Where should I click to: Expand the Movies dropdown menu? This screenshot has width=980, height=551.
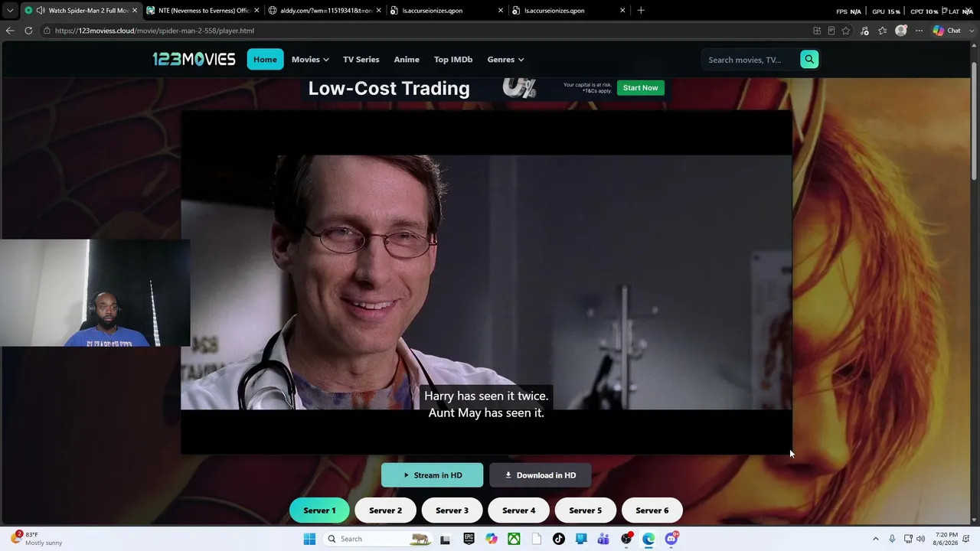(x=310, y=60)
